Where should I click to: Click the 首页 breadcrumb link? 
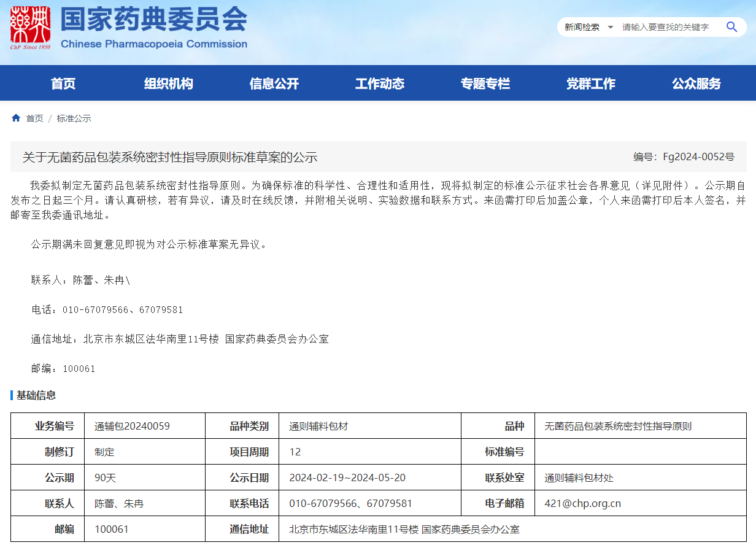coord(34,118)
